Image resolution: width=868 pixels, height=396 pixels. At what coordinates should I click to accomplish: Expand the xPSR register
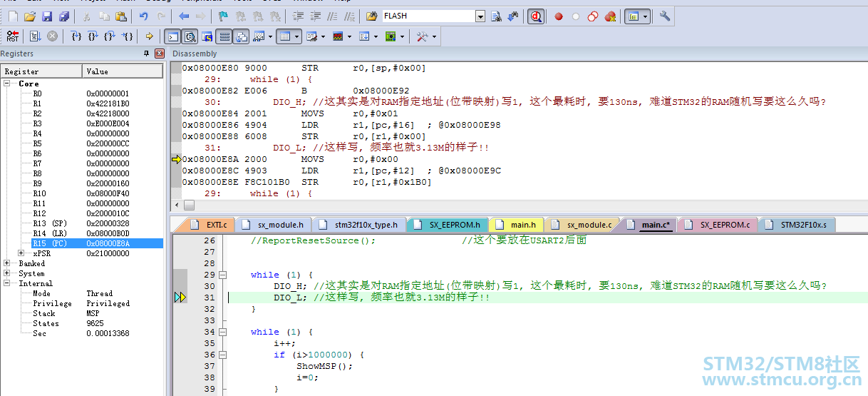coord(21,253)
